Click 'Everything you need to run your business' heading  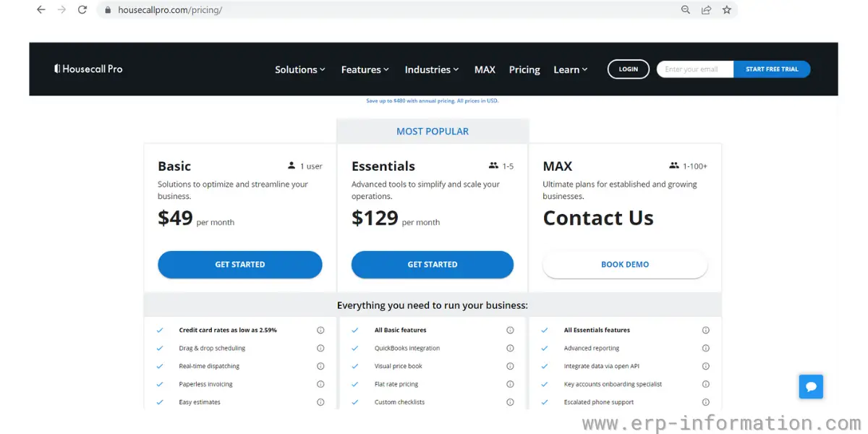(x=433, y=305)
